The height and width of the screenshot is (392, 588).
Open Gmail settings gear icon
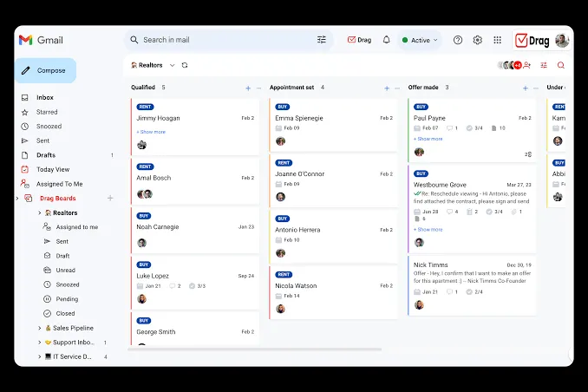(477, 40)
